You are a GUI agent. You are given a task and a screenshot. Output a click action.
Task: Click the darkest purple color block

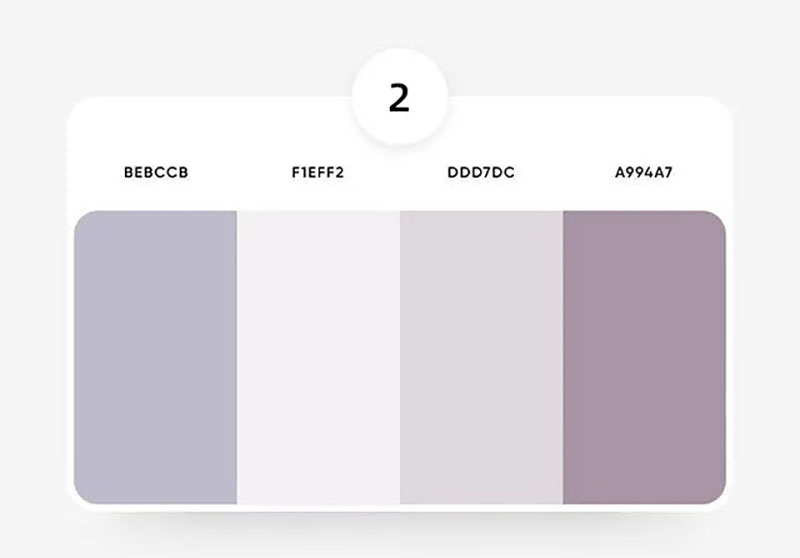click(x=644, y=357)
